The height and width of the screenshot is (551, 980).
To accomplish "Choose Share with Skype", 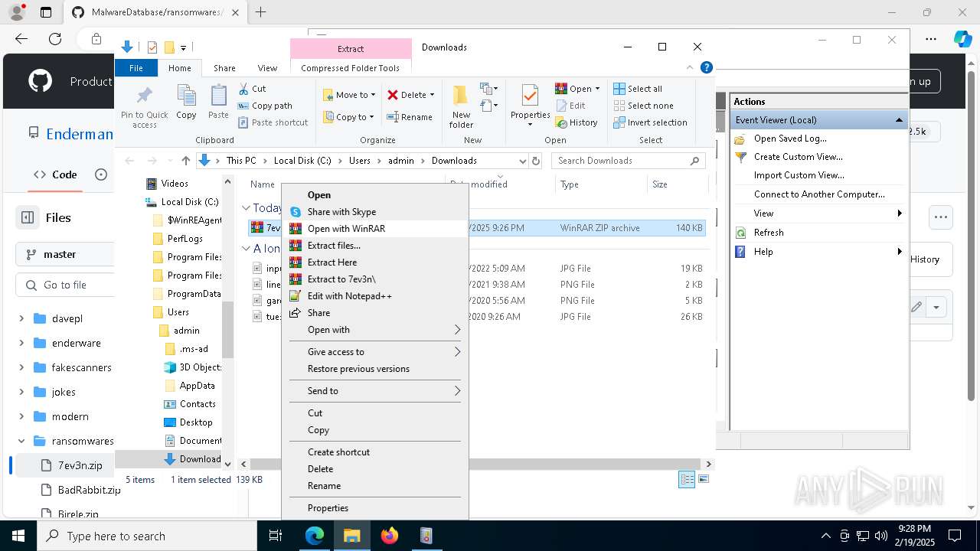I will point(375,212).
